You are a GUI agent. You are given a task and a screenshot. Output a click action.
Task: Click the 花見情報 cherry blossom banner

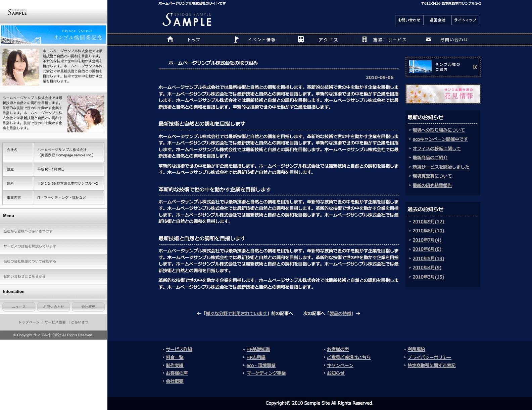pos(443,94)
